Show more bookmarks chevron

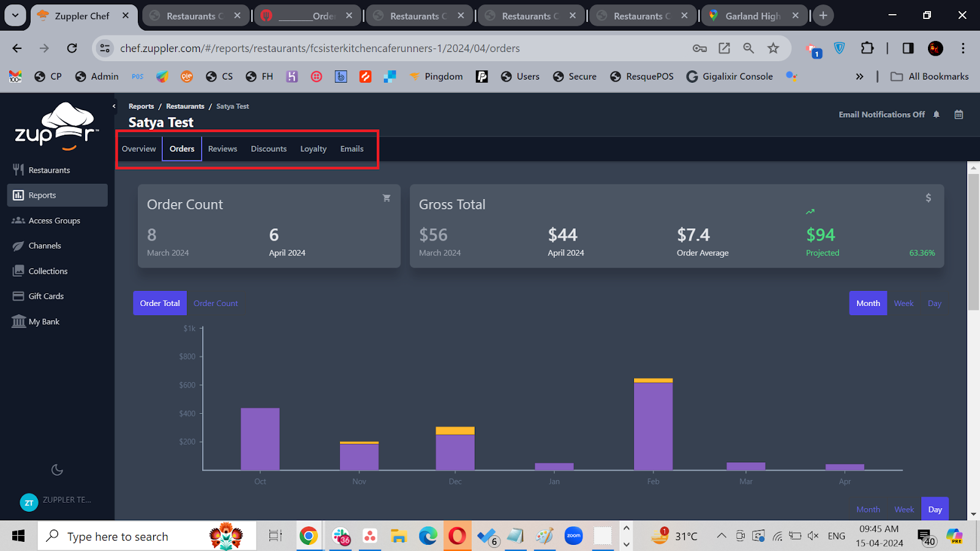(859, 77)
